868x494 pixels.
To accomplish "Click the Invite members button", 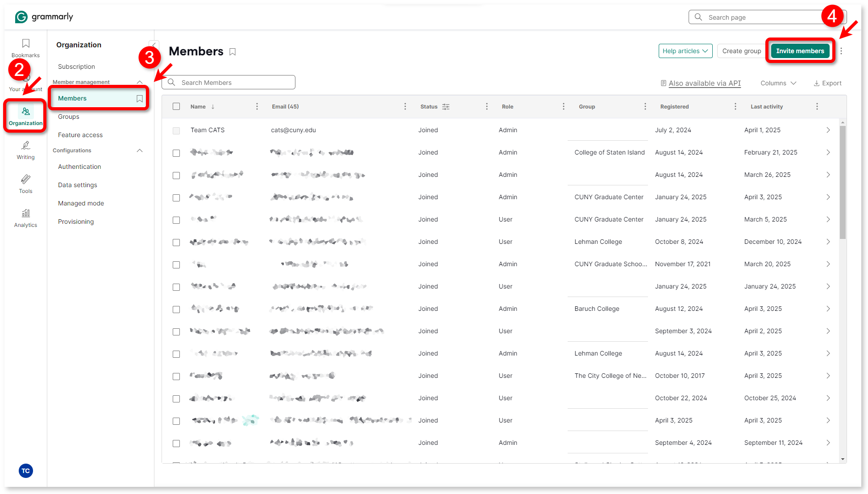I will [800, 51].
